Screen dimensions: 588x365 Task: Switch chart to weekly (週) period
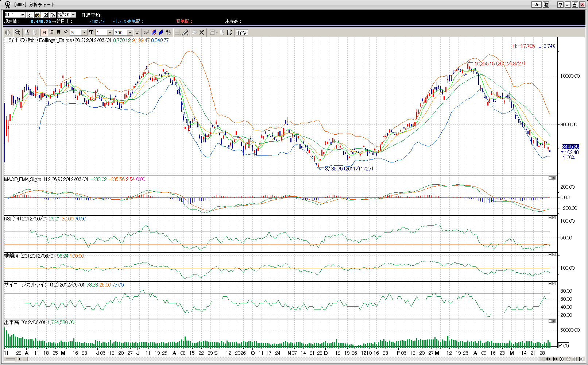tap(51, 32)
